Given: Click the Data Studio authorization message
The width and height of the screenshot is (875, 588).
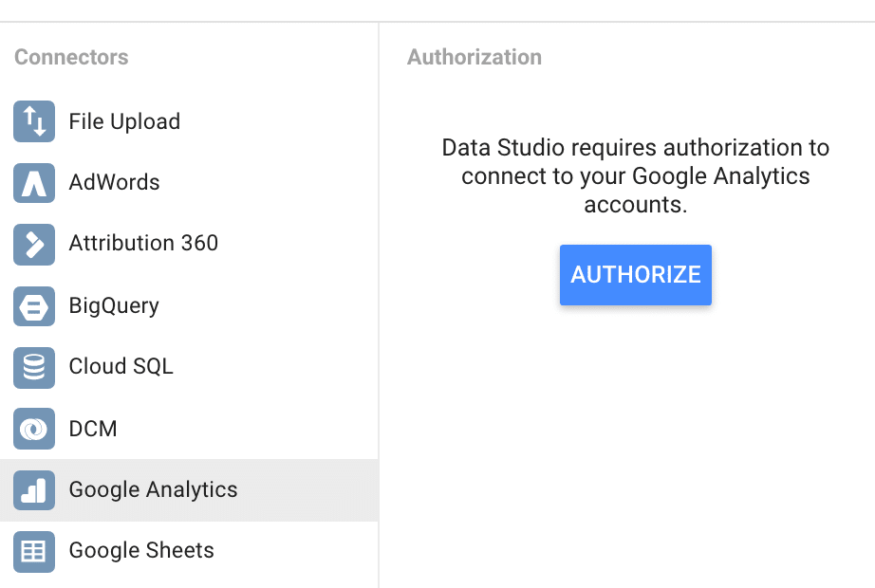Looking at the screenshot, I should coord(636,176).
